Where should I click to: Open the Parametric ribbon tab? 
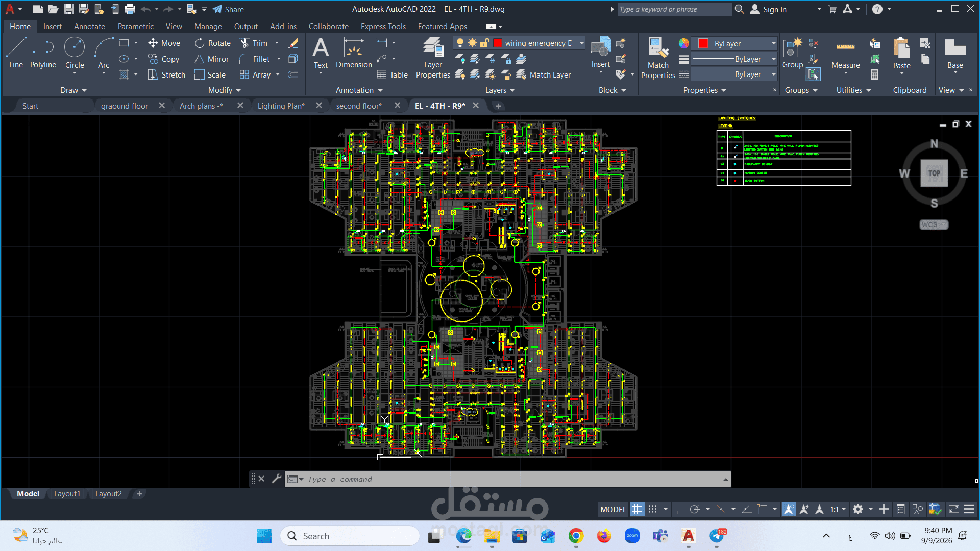point(135,27)
